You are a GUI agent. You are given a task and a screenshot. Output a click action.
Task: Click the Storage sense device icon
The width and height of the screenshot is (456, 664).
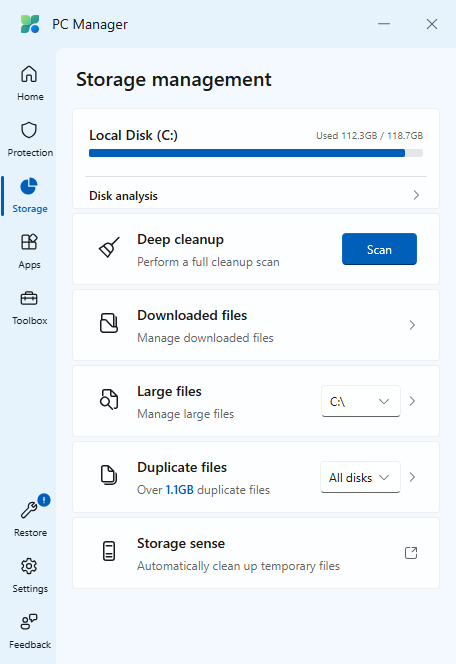point(109,551)
